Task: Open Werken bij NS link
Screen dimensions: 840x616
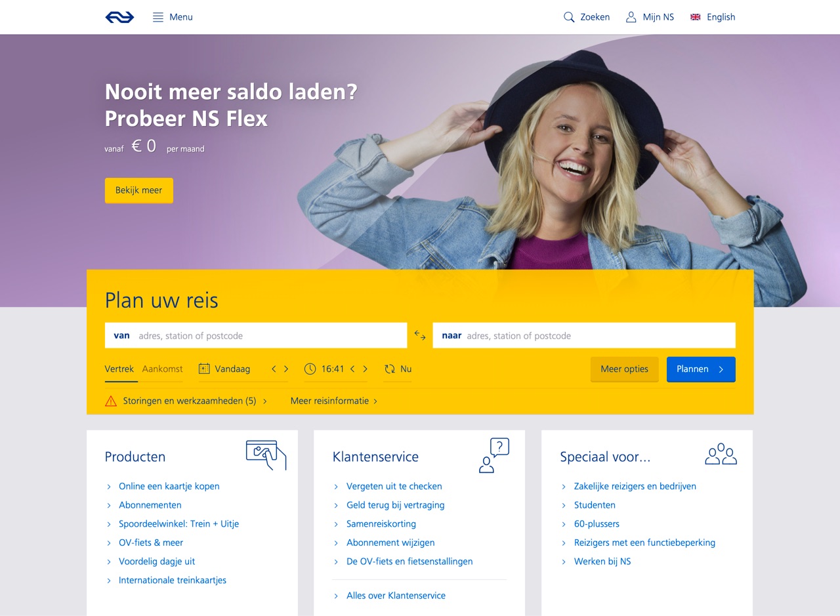Action: pyautogui.click(x=602, y=562)
